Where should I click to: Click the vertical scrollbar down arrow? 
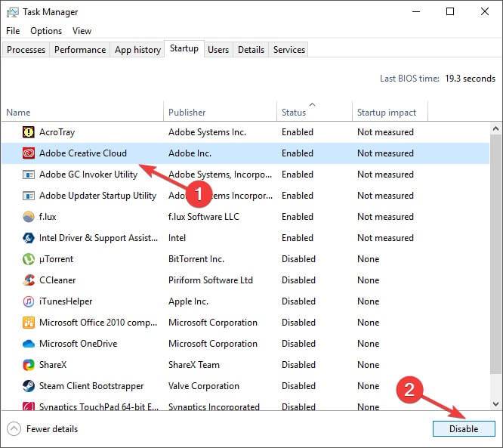[496, 404]
